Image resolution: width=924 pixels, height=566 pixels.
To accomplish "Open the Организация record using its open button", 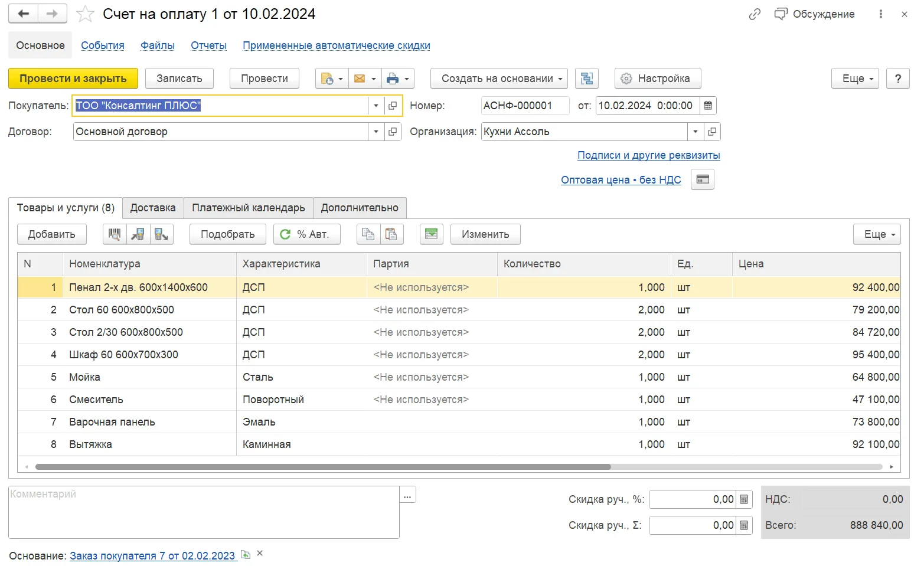I will point(712,132).
